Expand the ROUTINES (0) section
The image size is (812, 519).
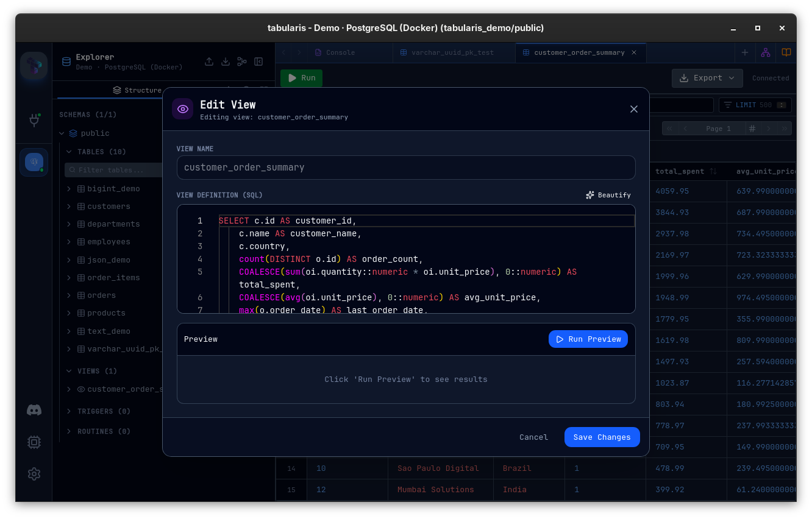tap(69, 431)
